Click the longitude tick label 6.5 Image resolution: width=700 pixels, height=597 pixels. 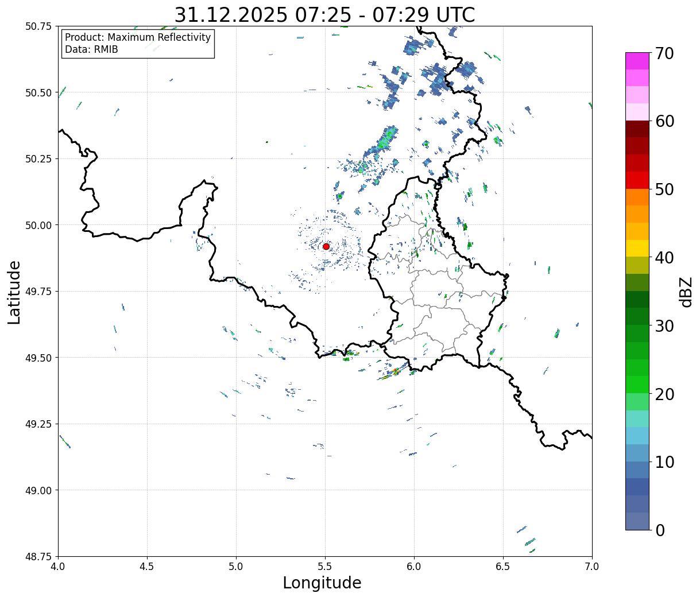(x=503, y=567)
